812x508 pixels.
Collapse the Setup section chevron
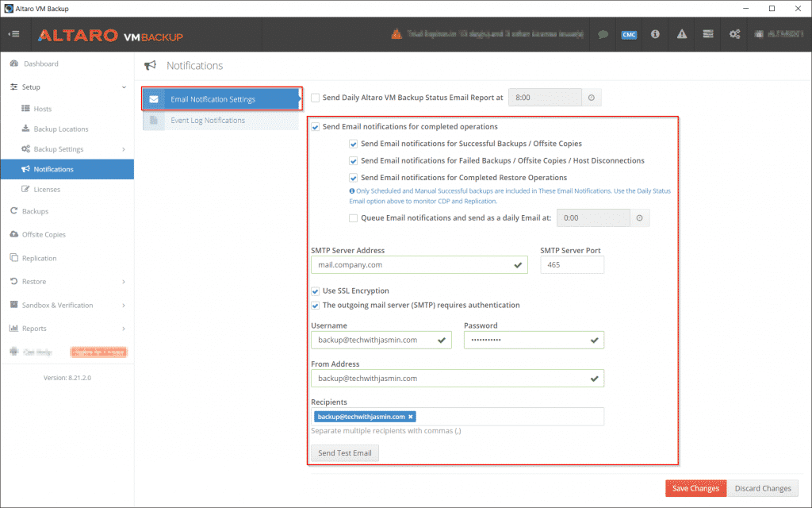(124, 87)
